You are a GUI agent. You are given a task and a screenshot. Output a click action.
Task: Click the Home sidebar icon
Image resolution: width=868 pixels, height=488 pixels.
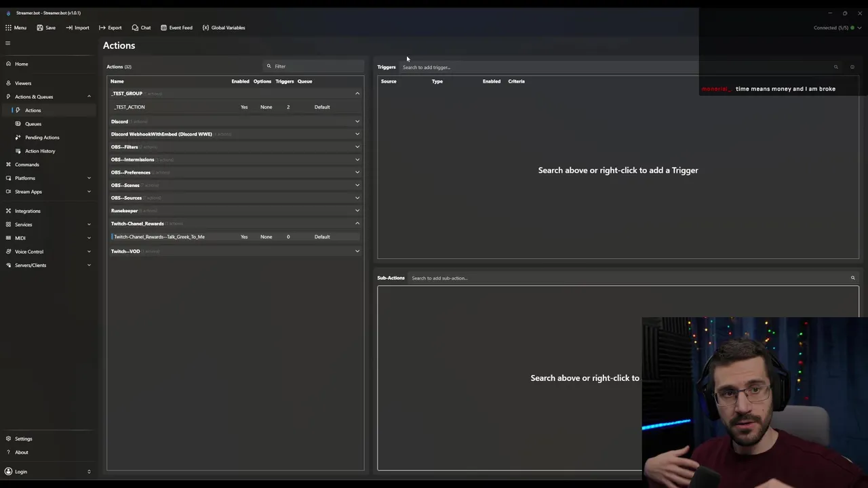click(x=8, y=64)
